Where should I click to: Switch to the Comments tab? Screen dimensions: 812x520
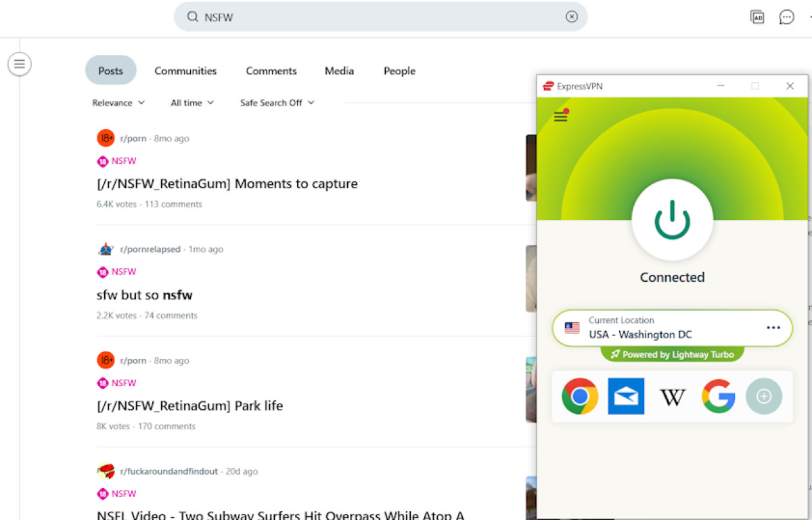click(271, 70)
